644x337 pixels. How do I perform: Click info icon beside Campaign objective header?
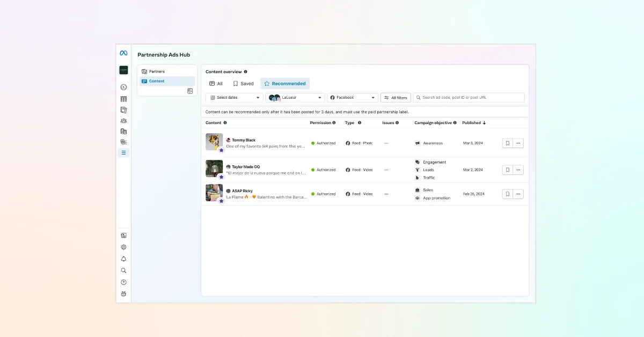click(x=455, y=123)
